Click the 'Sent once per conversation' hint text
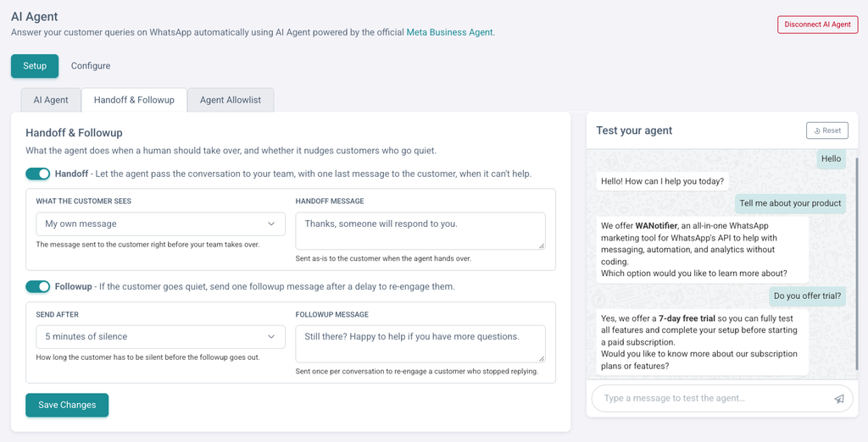 click(417, 371)
